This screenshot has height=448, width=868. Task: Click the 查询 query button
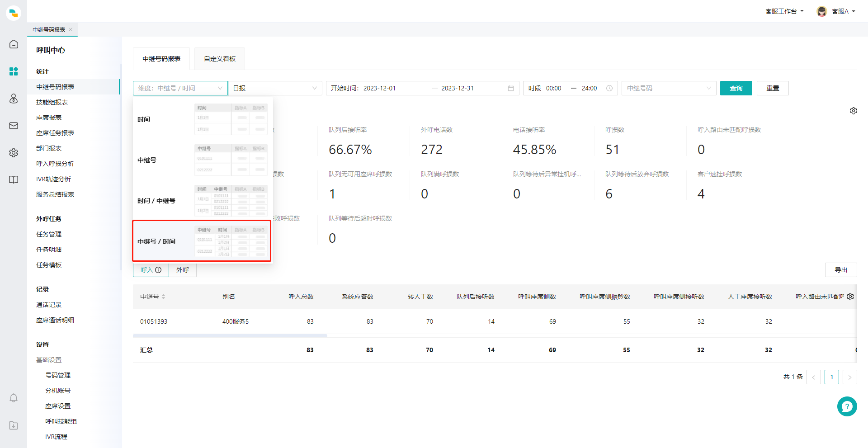pos(736,88)
